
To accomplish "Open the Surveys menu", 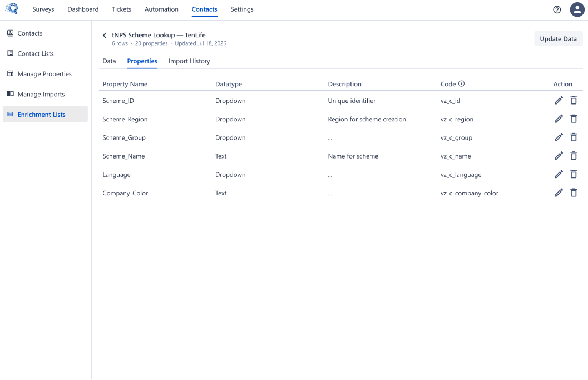I will pos(43,9).
